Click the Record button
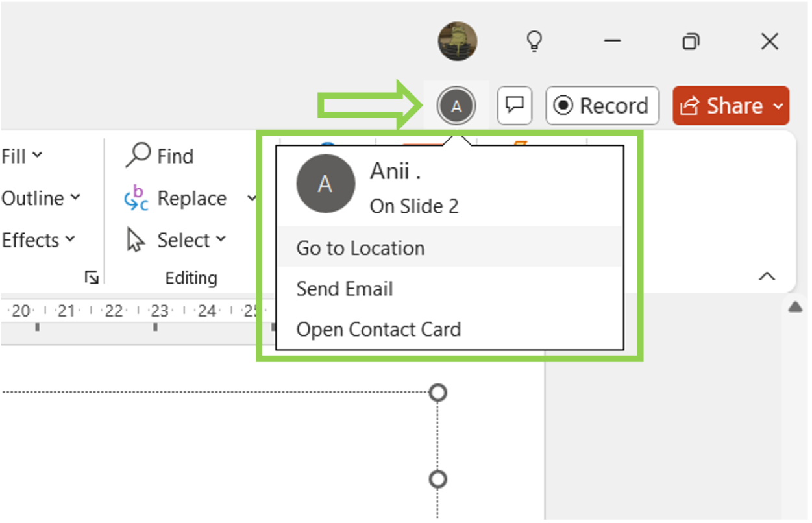Screen dimensions: 812x523 [x=602, y=105]
